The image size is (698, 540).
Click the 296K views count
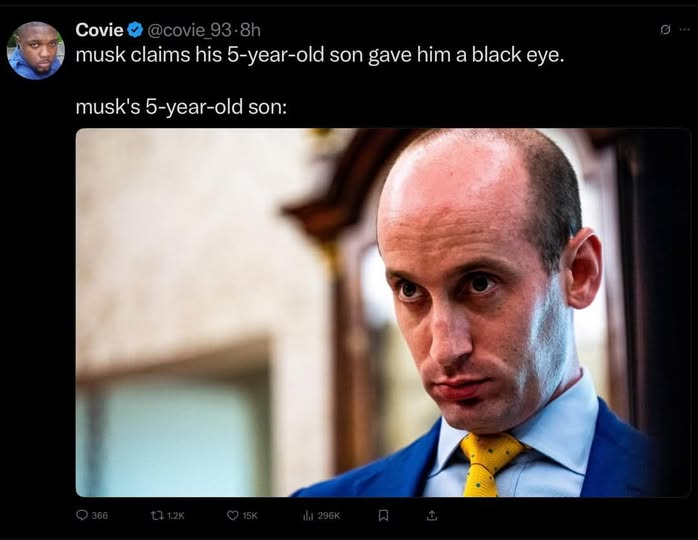pos(329,516)
